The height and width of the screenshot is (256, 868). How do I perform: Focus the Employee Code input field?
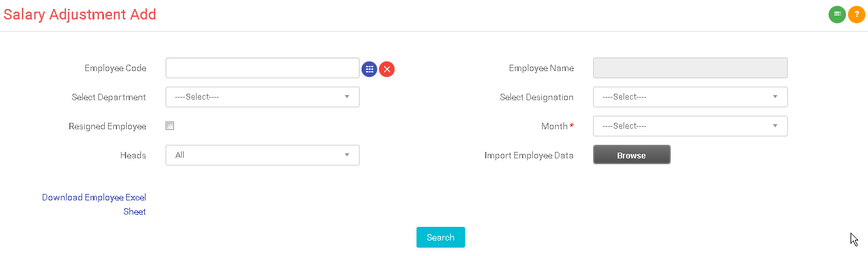point(263,68)
